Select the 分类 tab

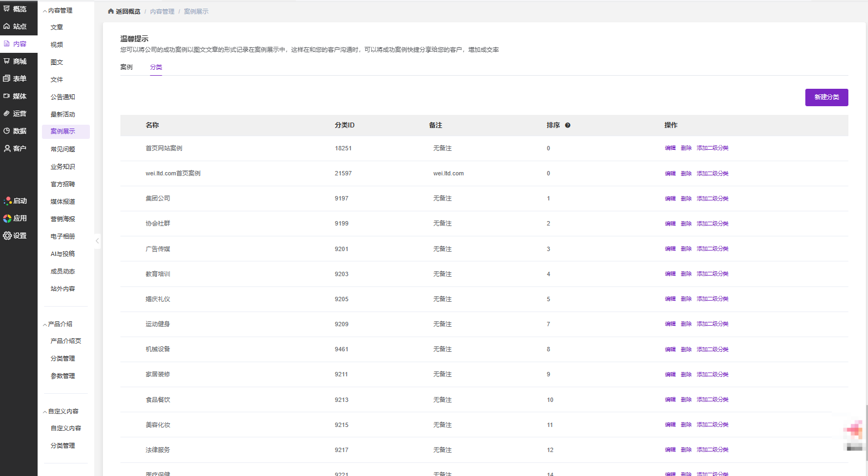156,67
